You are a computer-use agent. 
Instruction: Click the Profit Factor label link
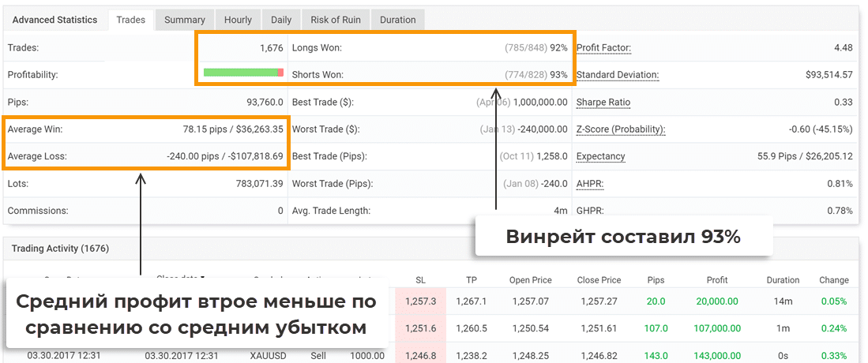pos(603,48)
